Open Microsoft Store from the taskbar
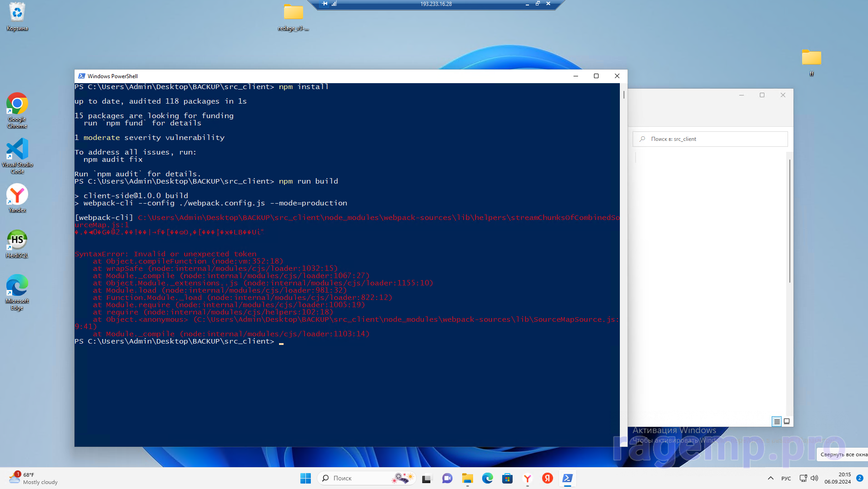The width and height of the screenshot is (868, 489). 508,478
